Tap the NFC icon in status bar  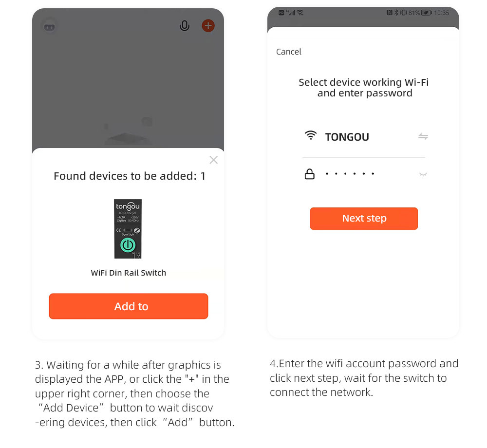point(390,13)
